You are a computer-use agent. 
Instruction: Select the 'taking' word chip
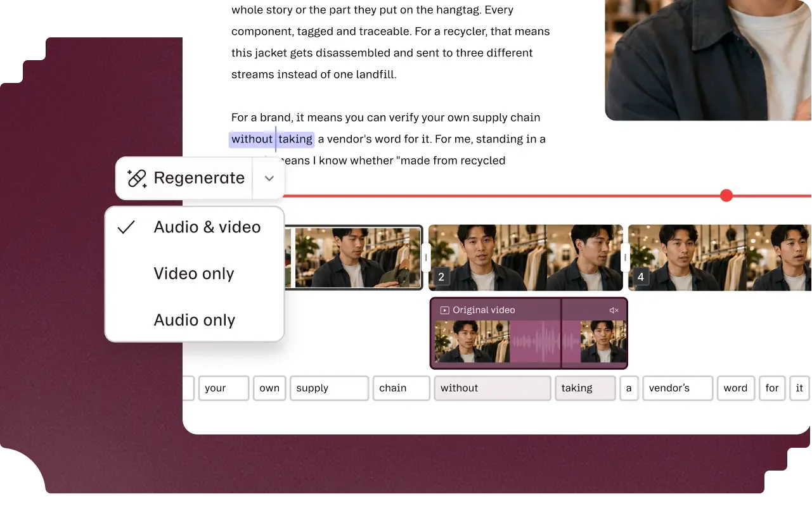click(x=585, y=388)
